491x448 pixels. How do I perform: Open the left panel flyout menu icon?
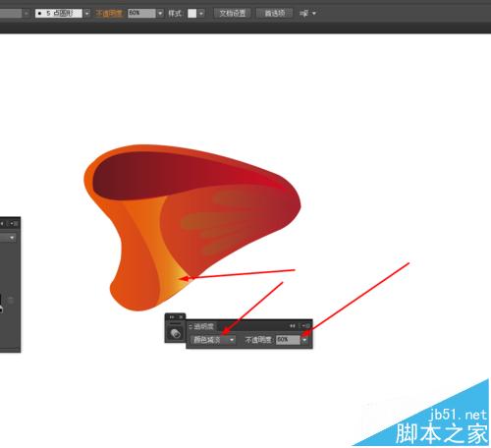tap(14, 224)
